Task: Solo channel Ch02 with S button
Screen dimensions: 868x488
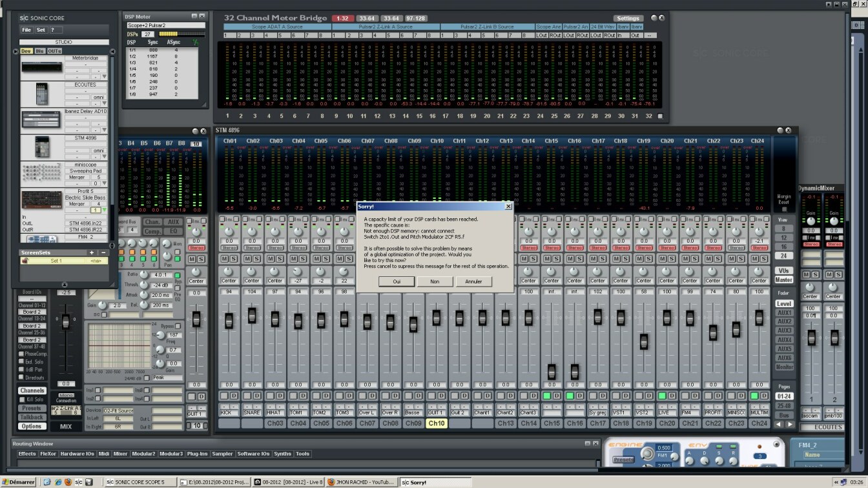Action: 257,259
